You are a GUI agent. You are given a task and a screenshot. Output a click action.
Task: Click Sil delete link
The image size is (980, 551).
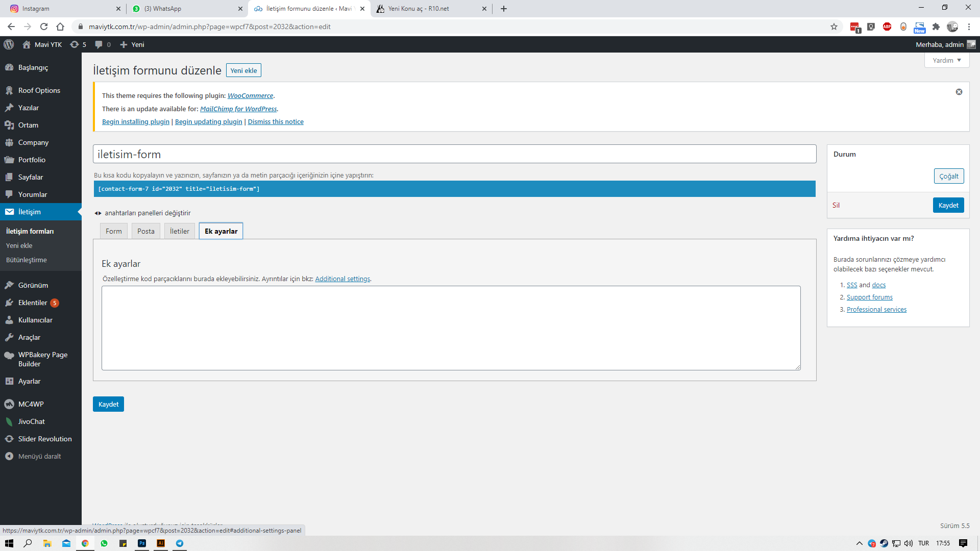[x=836, y=205]
